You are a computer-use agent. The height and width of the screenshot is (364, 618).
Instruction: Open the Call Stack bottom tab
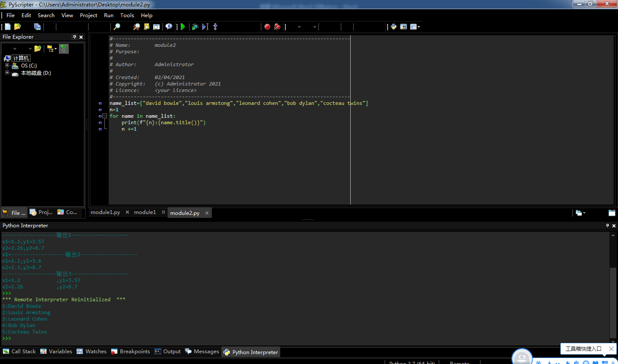coord(19,352)
